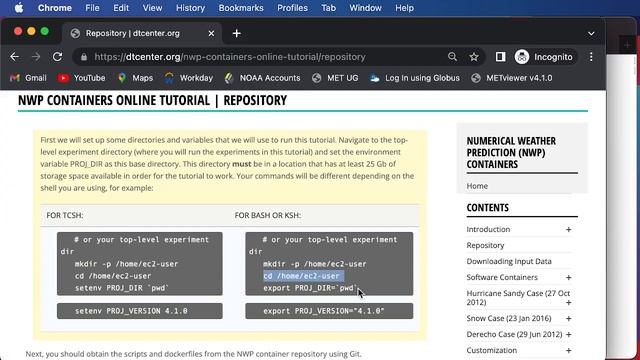Go to sidebar Home link
This screenshot has height=360, width=640.
[477, 186]
